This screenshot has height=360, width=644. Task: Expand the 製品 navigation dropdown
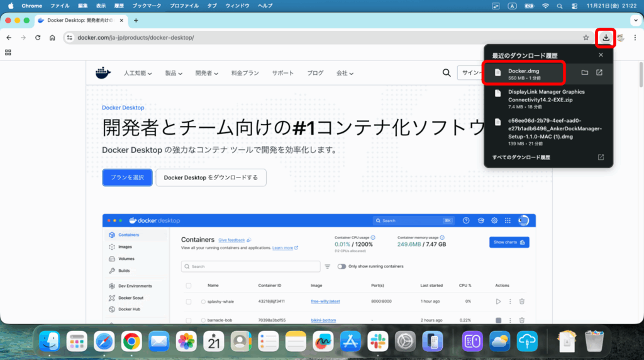click(174, 73)
